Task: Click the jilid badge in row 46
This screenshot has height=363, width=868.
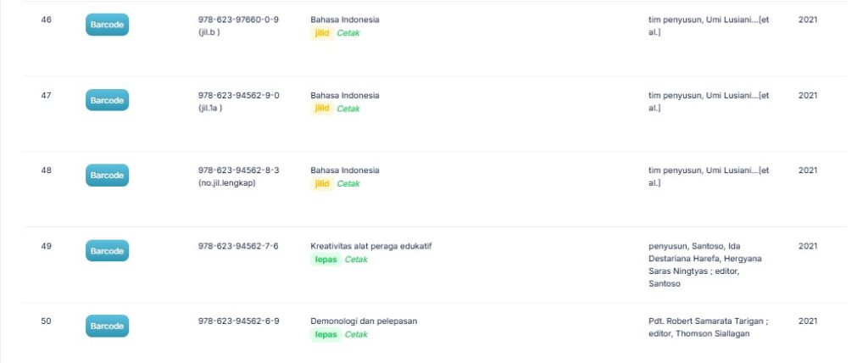Action: (322, 33)
